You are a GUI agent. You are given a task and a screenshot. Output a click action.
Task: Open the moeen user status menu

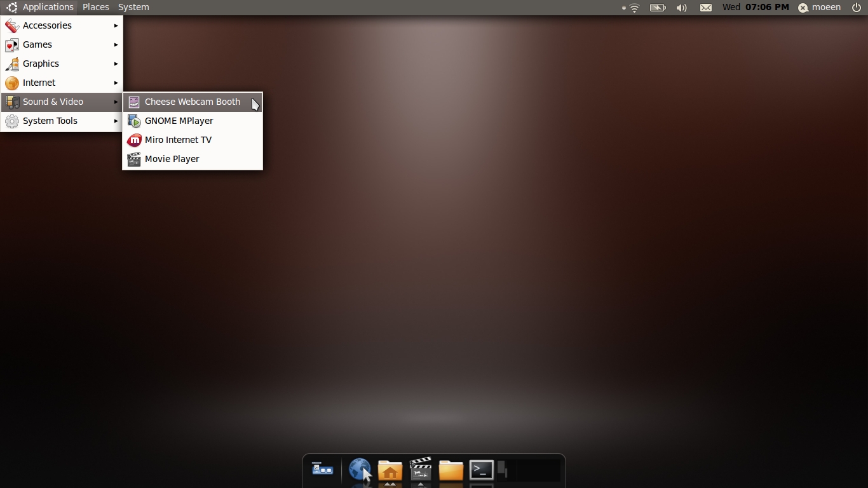coord(819,8)
